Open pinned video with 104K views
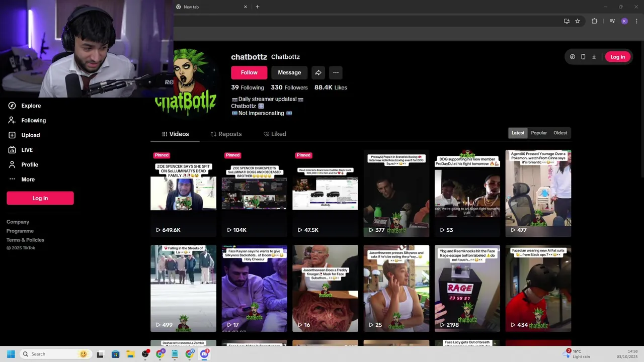 [254, 193]
